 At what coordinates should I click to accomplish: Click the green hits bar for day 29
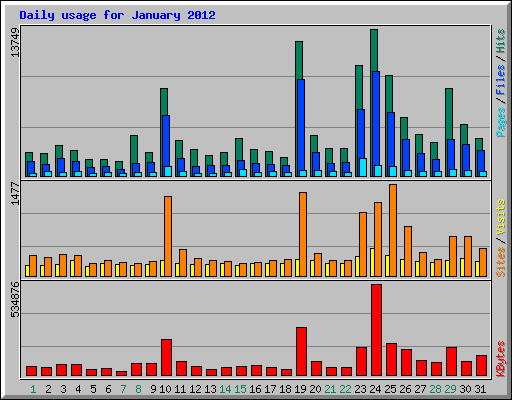pos(449,114)
